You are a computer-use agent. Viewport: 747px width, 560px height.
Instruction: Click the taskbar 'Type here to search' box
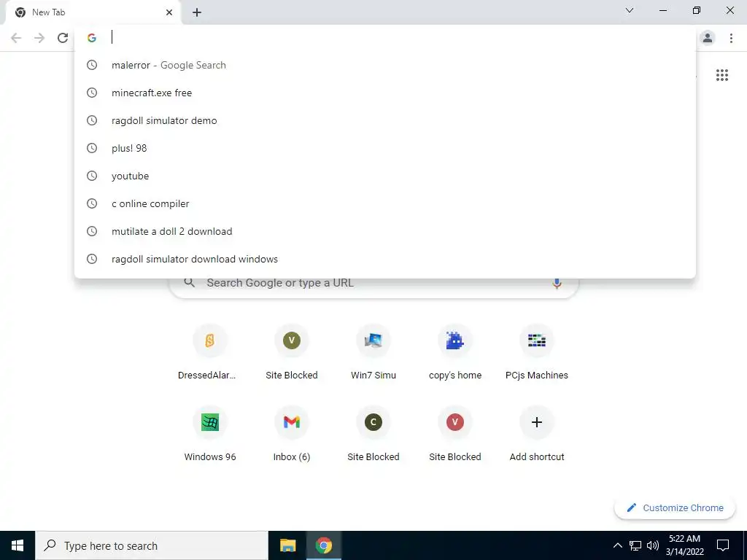click(152, 545)
